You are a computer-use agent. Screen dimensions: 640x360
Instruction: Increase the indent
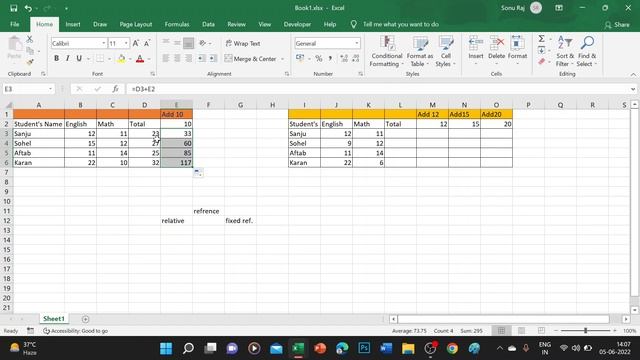[213, 59]
